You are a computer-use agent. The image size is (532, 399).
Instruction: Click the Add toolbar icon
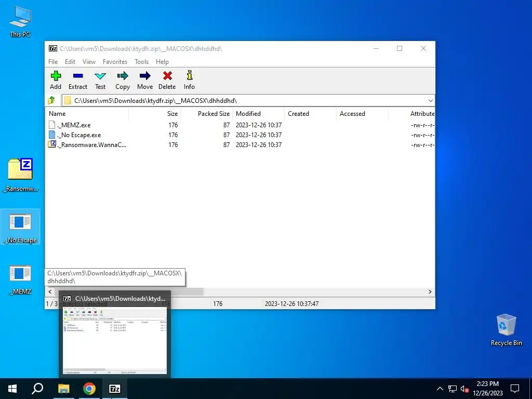pyautogui.click(x=56, y=76)
